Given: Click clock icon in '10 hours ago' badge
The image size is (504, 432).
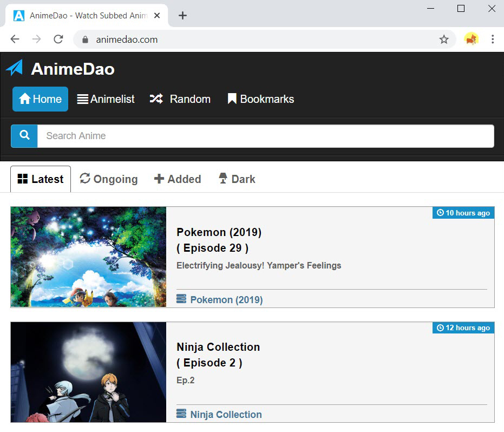Looking at the screenshot, I should [440, 212].
